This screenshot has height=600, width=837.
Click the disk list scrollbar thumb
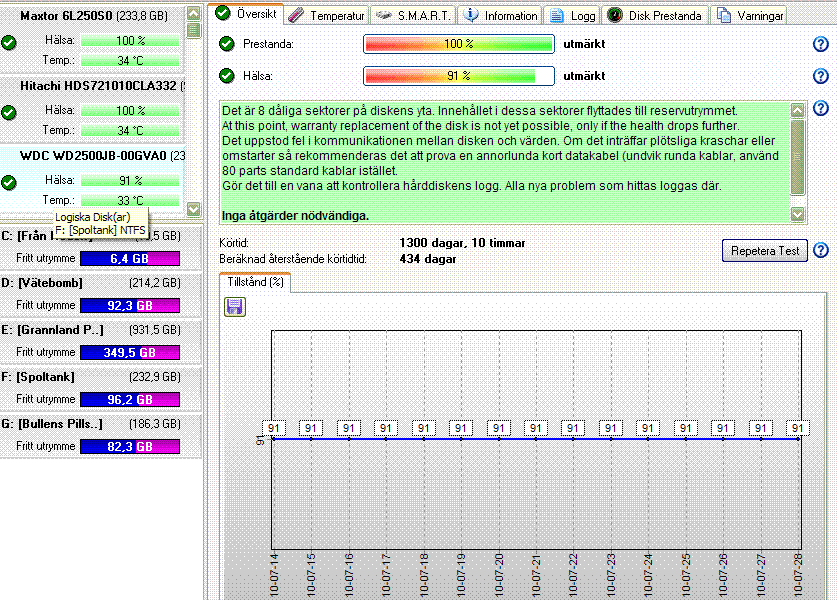(x=194, y=30)
